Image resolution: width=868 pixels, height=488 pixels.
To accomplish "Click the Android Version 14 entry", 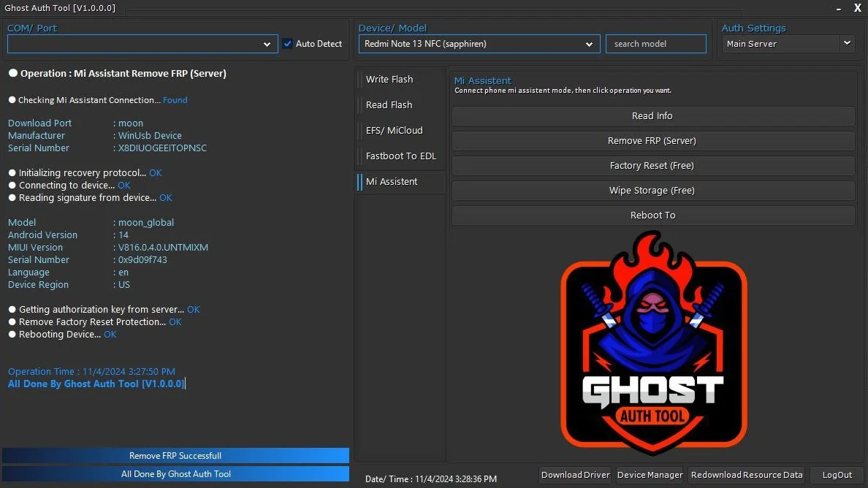I will (68, 235).
